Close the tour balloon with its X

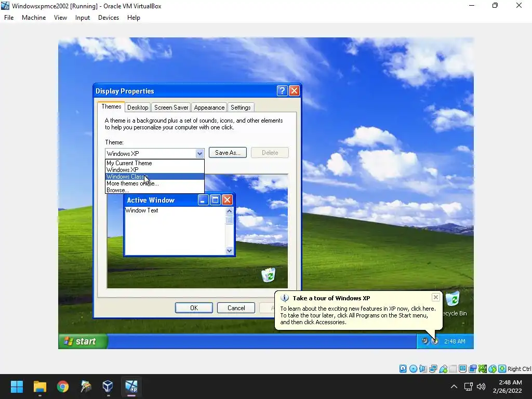pyautogui.click(x=436, y=298)
